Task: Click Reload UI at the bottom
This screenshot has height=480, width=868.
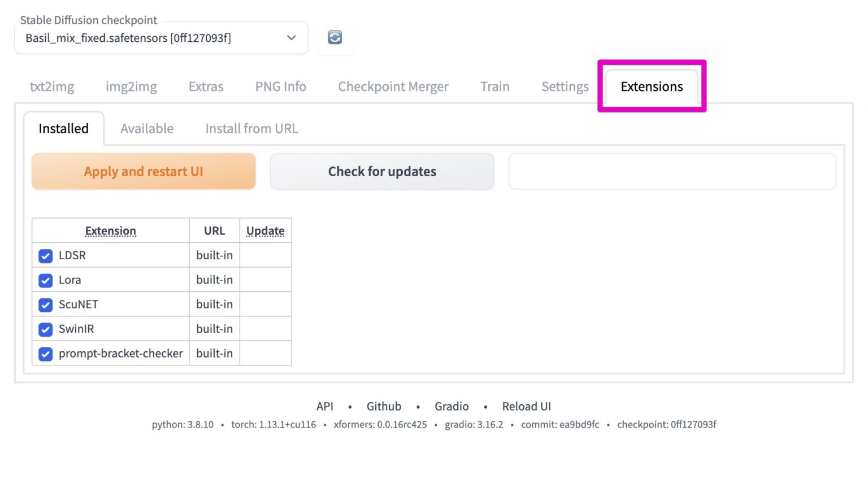Action: (x=526, y=406)
